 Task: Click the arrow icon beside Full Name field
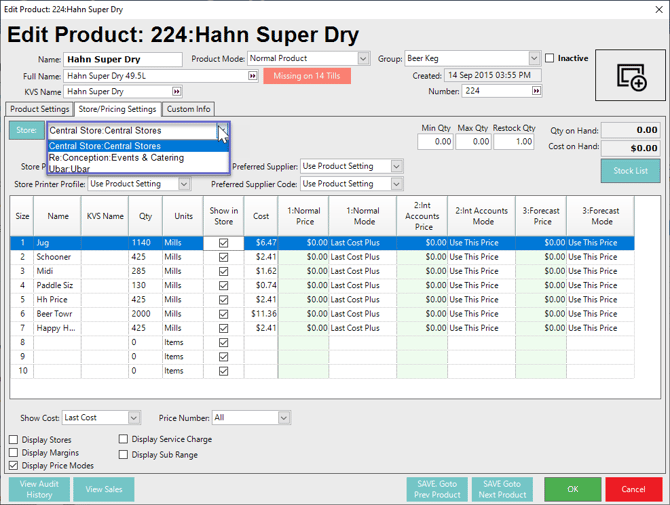coord(253,76)
